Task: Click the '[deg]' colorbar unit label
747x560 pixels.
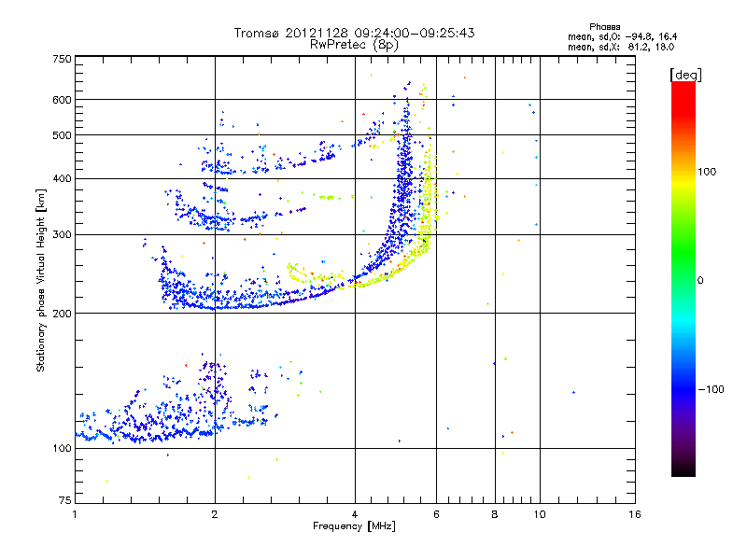Action: pyautogui.click(x=685, y=75)
